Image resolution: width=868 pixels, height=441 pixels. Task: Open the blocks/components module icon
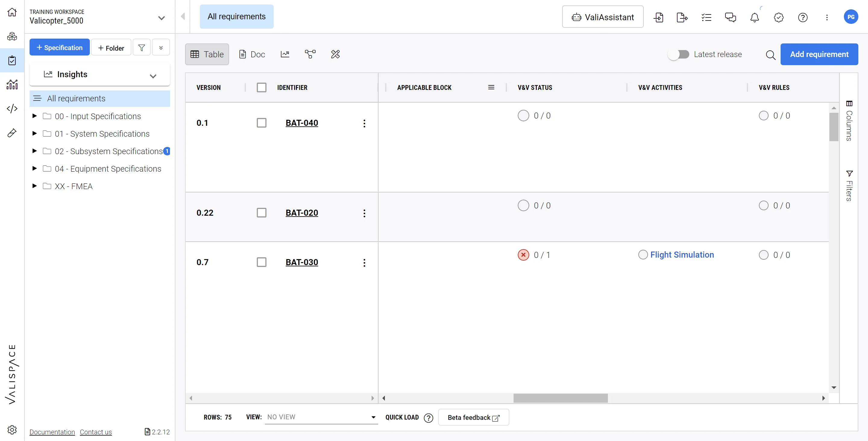click(12, 36)
